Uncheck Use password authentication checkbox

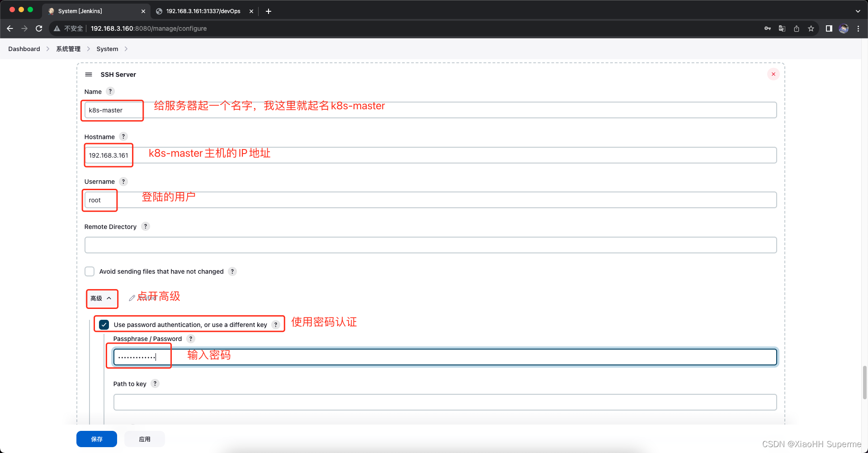click(x=104, y=325)
